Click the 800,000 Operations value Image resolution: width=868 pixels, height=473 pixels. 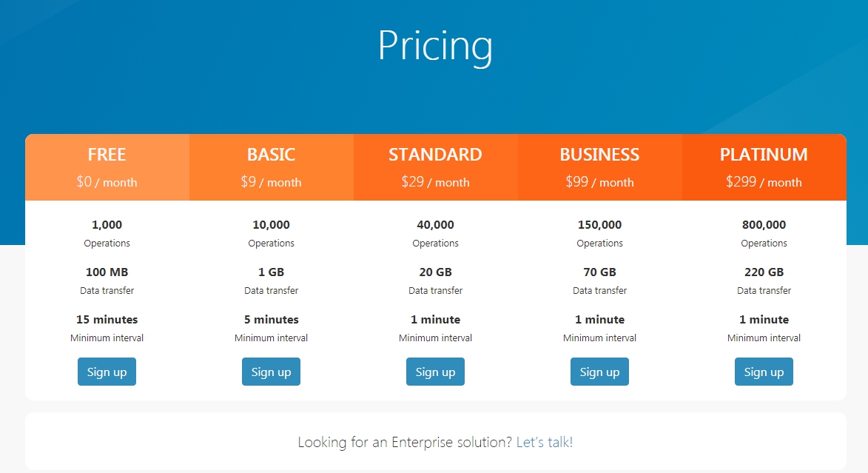[x=764, y=225]
